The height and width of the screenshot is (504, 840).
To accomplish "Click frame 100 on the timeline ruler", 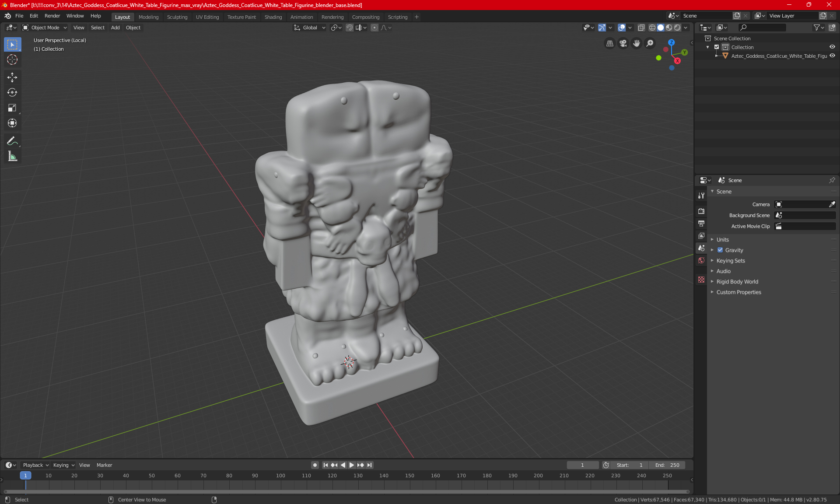I will point(280,476).
